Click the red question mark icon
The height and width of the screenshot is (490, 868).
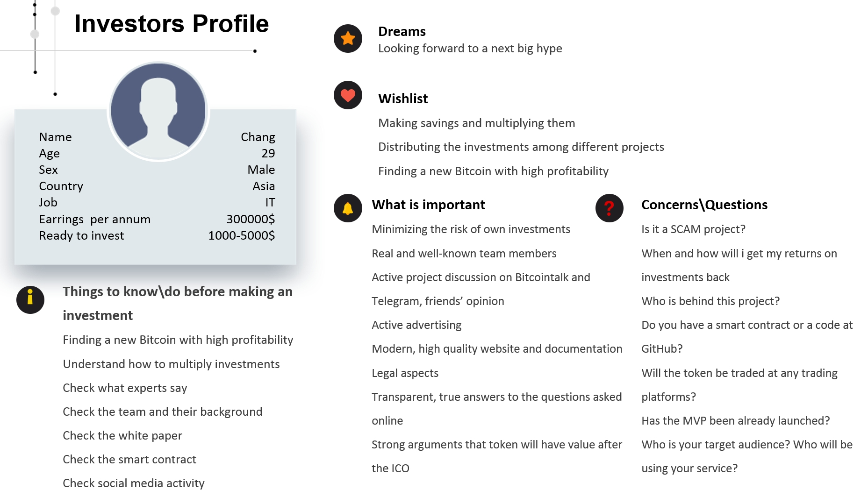point(609,208)
